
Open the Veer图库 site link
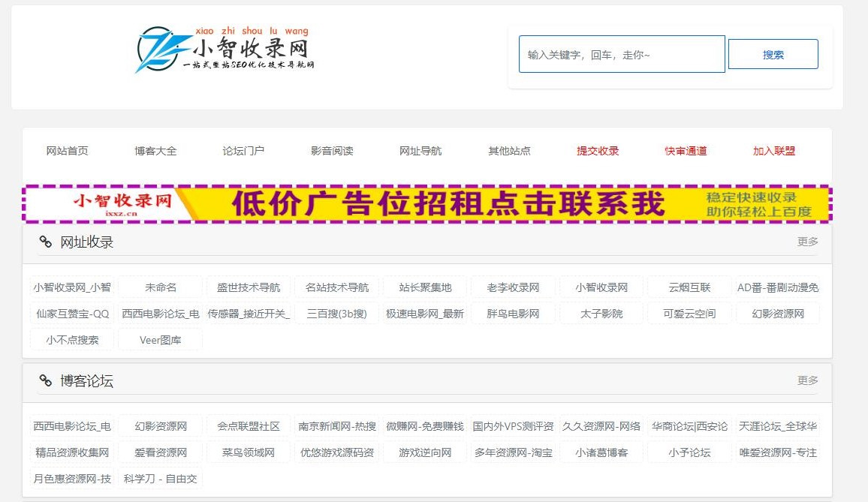pos(160,340)
